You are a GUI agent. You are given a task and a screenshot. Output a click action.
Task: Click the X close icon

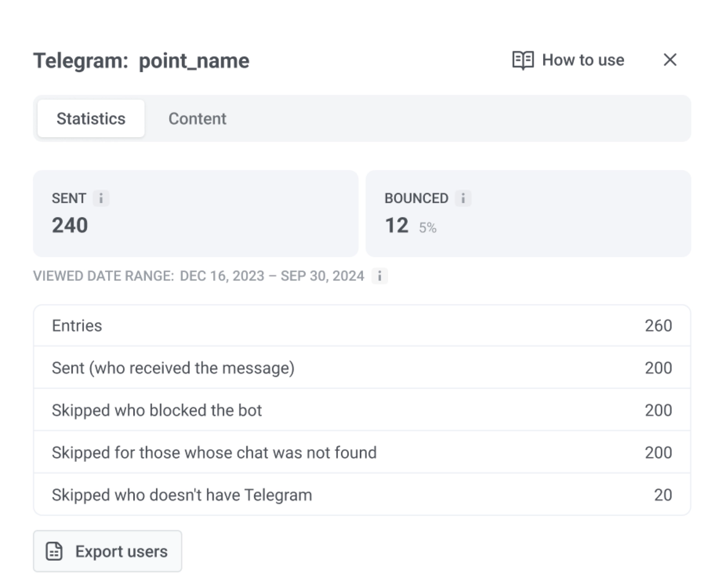670,60
